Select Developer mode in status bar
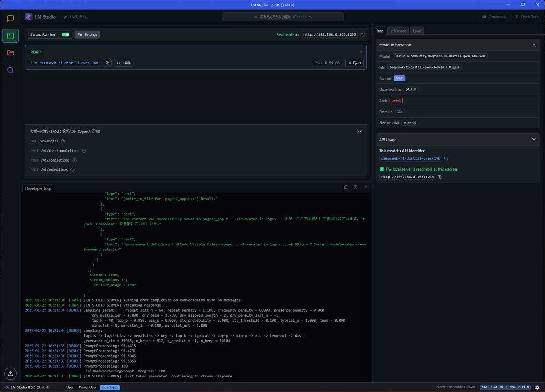Viewport: 545px width, 392px height. point(110,387)
